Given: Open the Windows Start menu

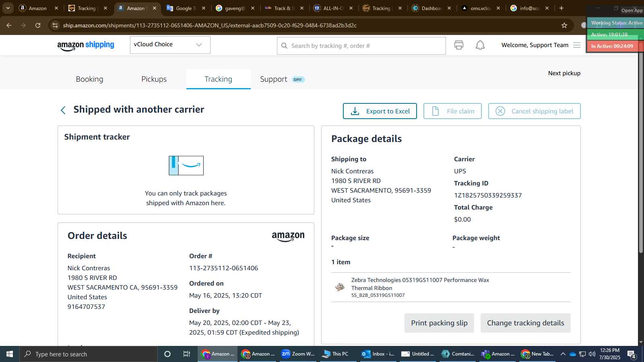Looking at the screenshot, I should point(10,354).
